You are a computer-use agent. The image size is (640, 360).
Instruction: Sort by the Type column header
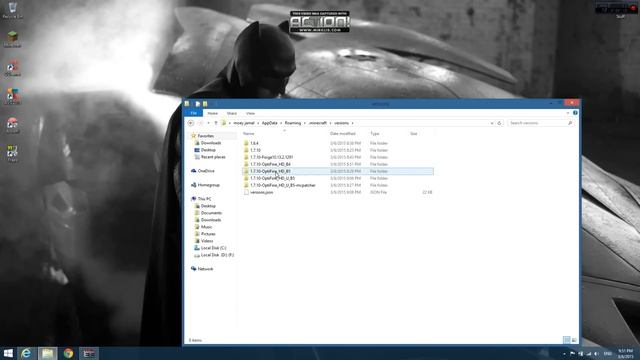point(375,133)
